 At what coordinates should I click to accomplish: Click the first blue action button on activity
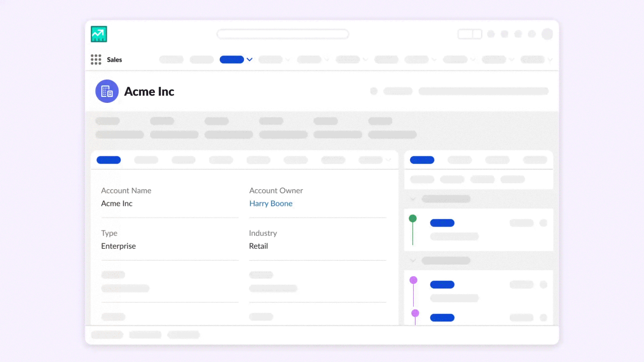coord(442,222)
